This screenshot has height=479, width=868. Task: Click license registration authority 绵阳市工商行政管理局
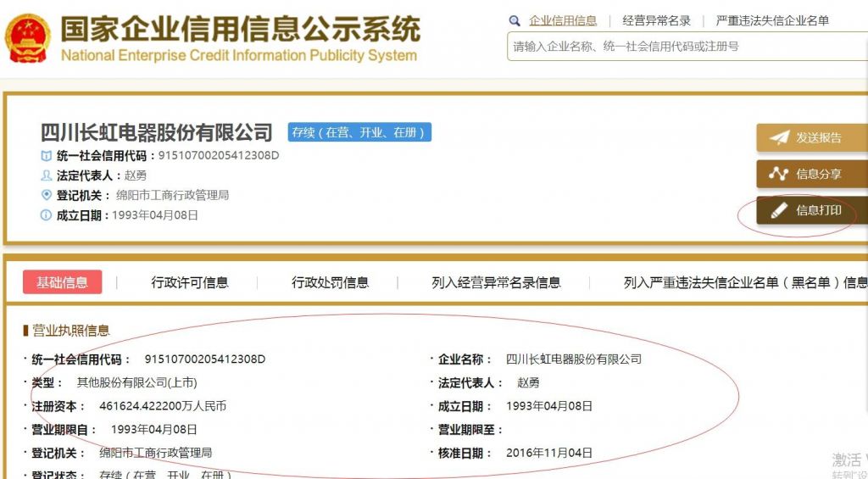156,453
